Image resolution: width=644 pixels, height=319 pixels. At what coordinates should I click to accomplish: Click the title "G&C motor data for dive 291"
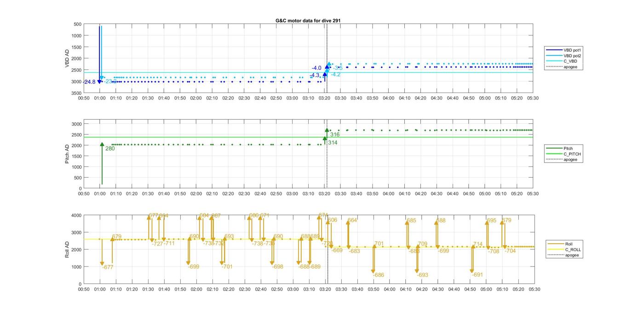click(x=308, y=20)
